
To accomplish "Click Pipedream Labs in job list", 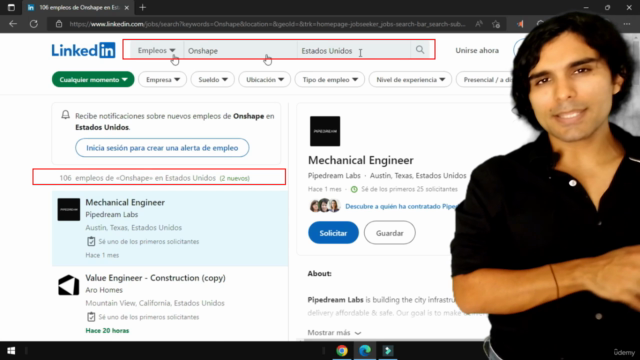I will point(111,214).
